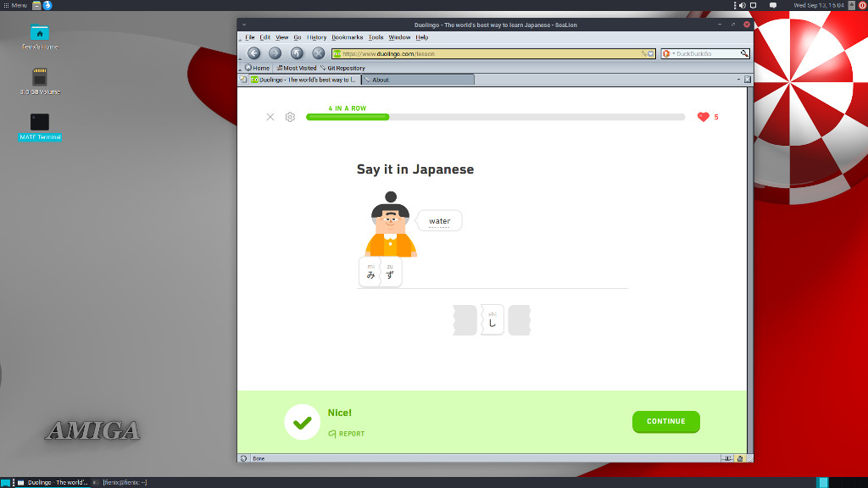Click the status bar activity icon beside Done

[x=243, y=458]
